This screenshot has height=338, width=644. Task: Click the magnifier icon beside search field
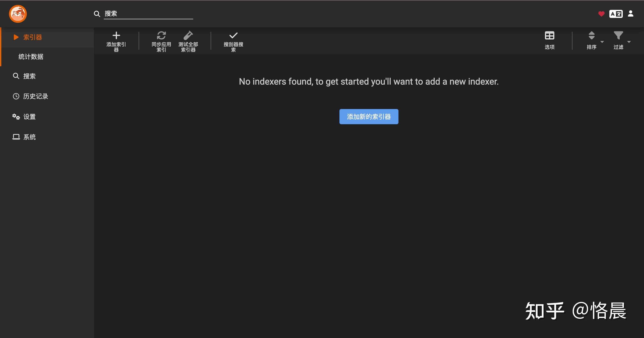point(97,14)
